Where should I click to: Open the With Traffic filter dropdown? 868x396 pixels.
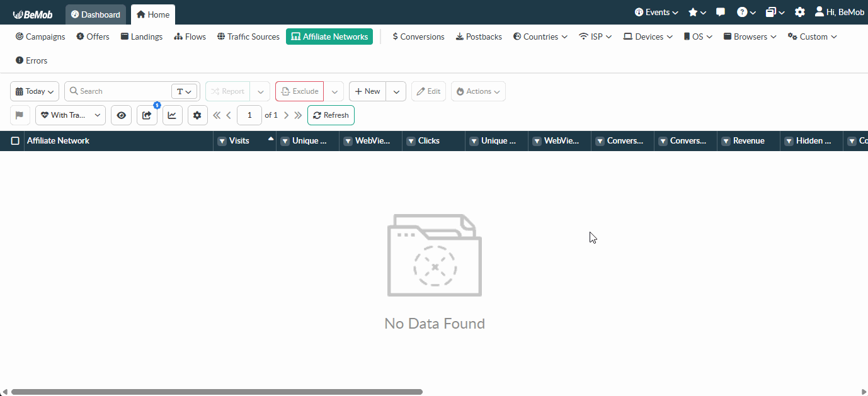coord(71,115)
